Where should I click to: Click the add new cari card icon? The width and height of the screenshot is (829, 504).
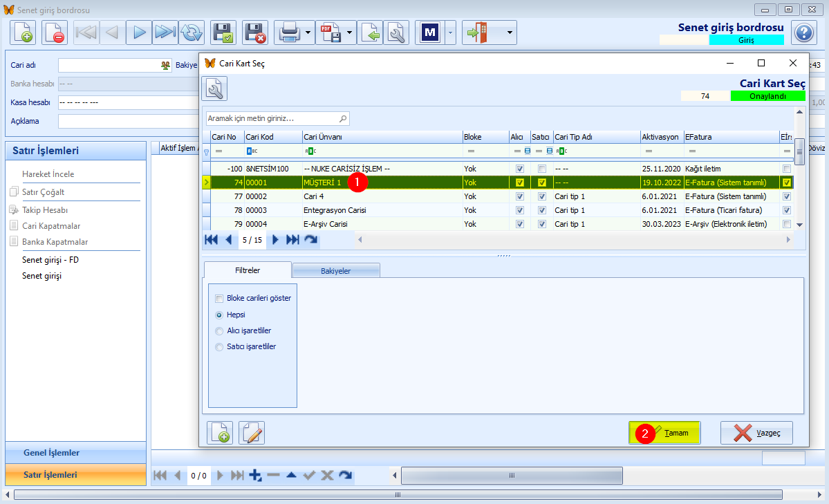(219, 433)
